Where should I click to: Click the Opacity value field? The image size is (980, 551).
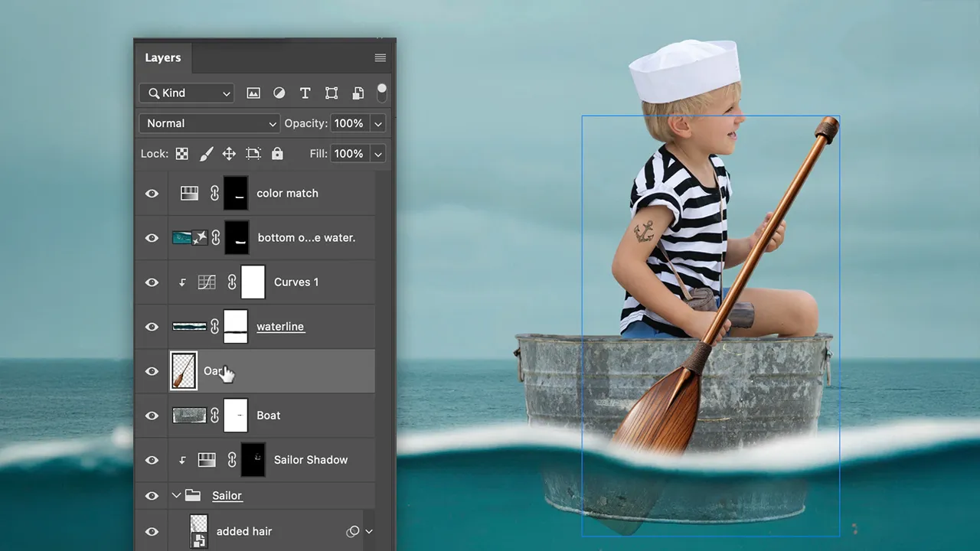click(349, 123)
